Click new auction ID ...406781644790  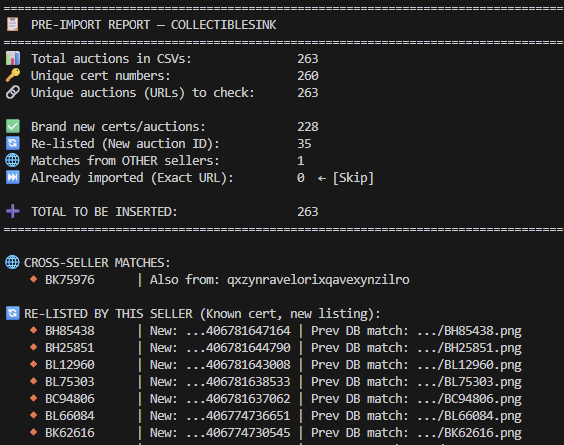(238, 348)
